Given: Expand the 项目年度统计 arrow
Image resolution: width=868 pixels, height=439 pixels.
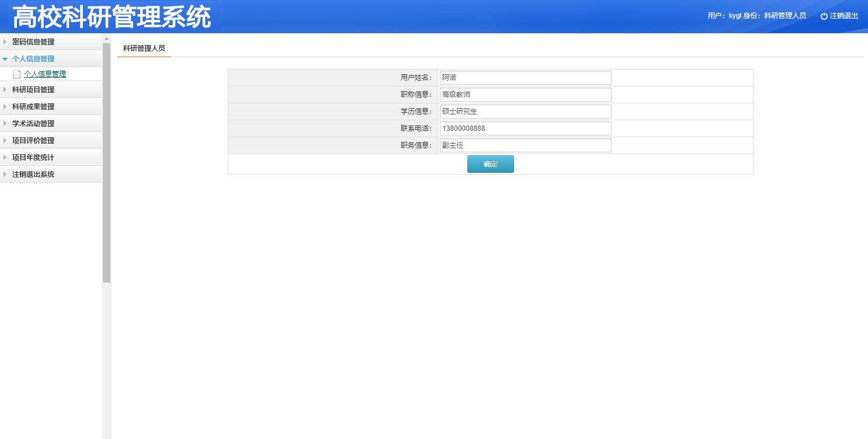Looking at the screenshot, I should tap(5, 158).
